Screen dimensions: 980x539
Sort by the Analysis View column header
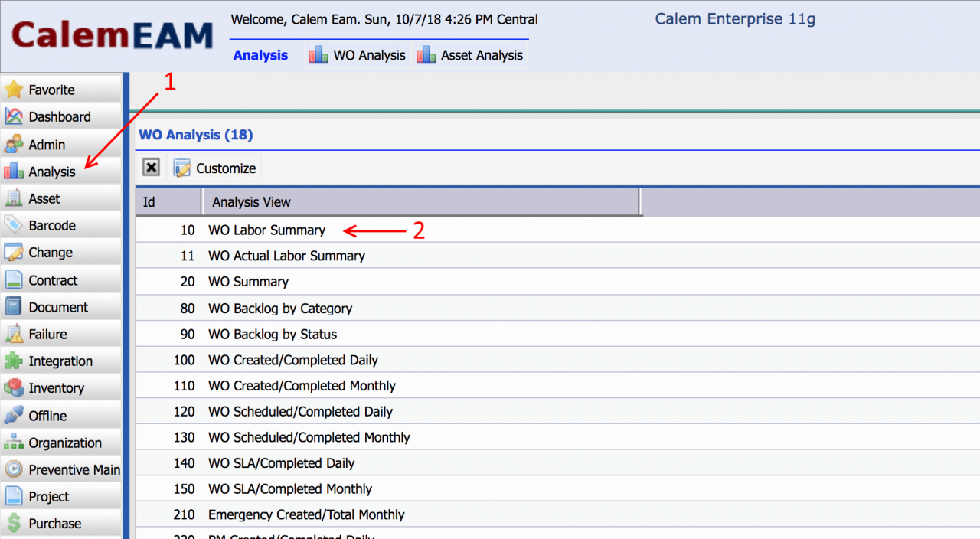pyautogui.click(x=420, y=202)
